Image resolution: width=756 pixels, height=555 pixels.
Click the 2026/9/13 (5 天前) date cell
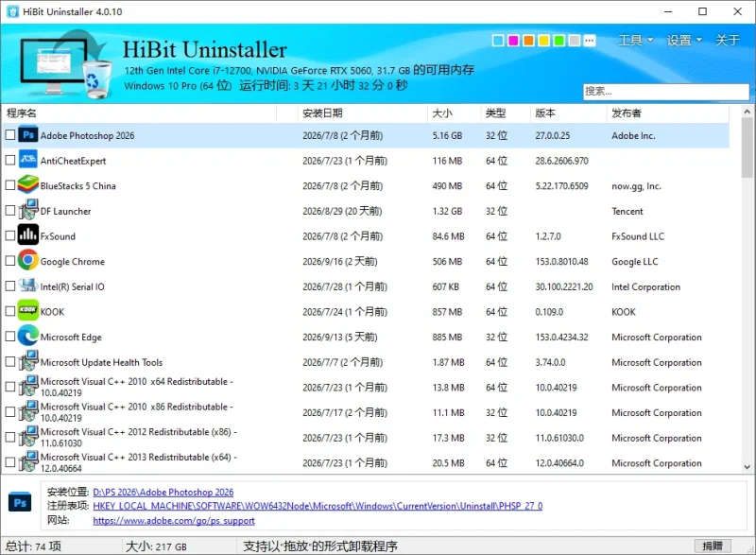339,337
